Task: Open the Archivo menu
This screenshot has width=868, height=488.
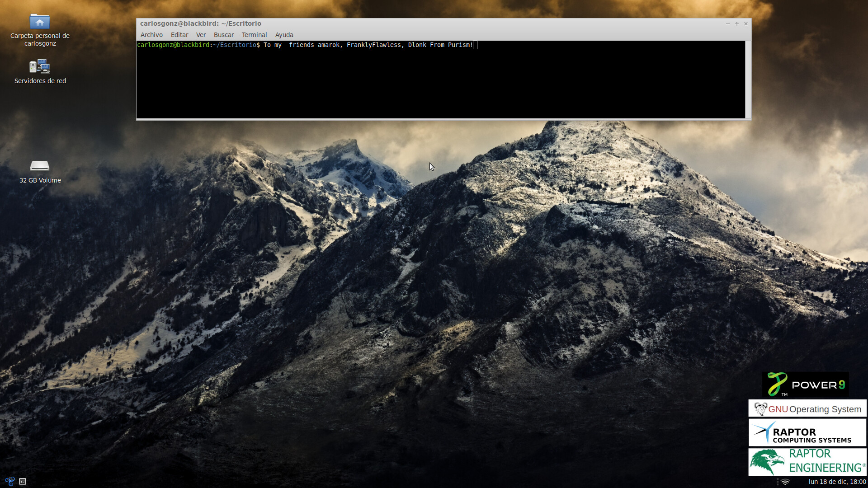Action: [x=151, y=35]
